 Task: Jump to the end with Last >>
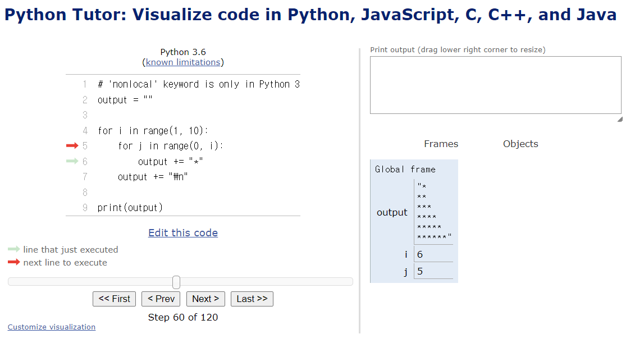252,299
